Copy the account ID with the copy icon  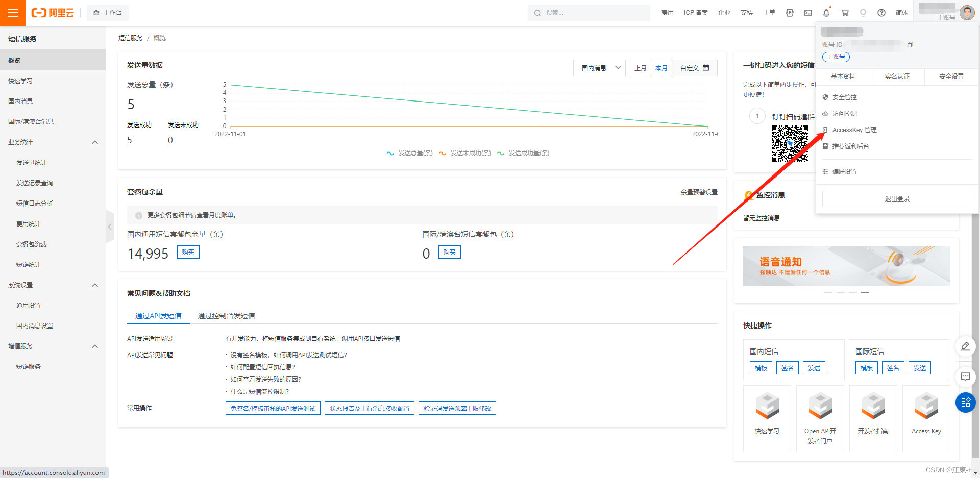(x=910, y=45)
